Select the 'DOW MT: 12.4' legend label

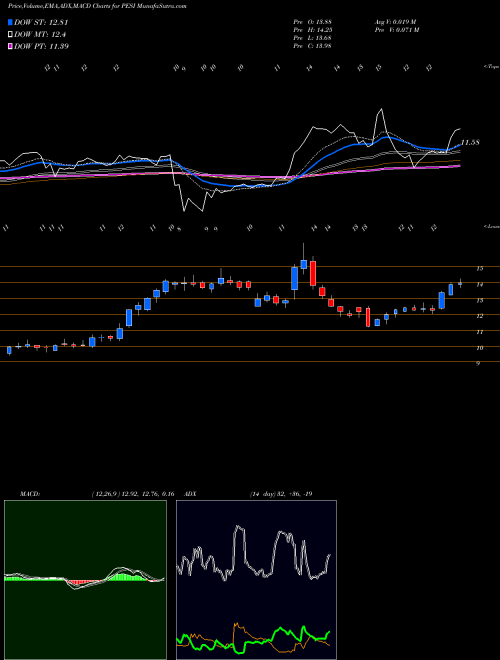(40, 35)
